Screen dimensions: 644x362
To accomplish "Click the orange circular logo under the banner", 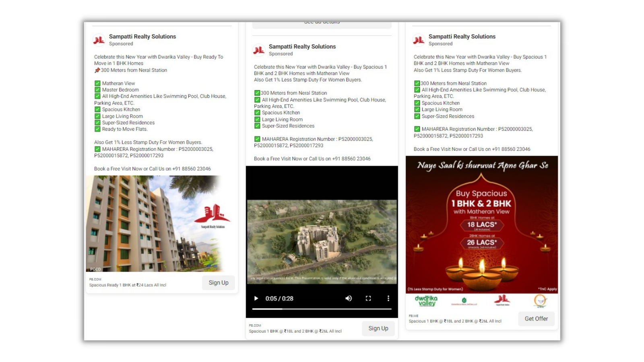I will tap(540, 300).
